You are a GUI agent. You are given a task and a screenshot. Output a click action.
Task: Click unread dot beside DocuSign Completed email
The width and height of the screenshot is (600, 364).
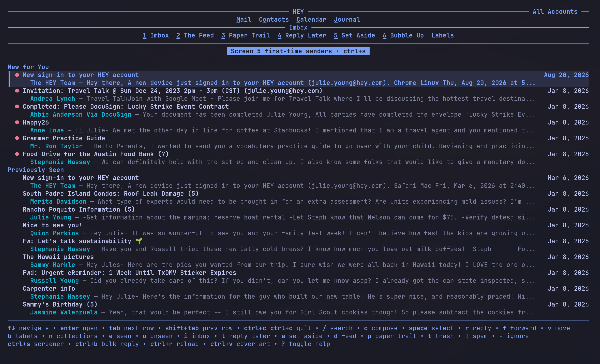click(x=17, y=107)
